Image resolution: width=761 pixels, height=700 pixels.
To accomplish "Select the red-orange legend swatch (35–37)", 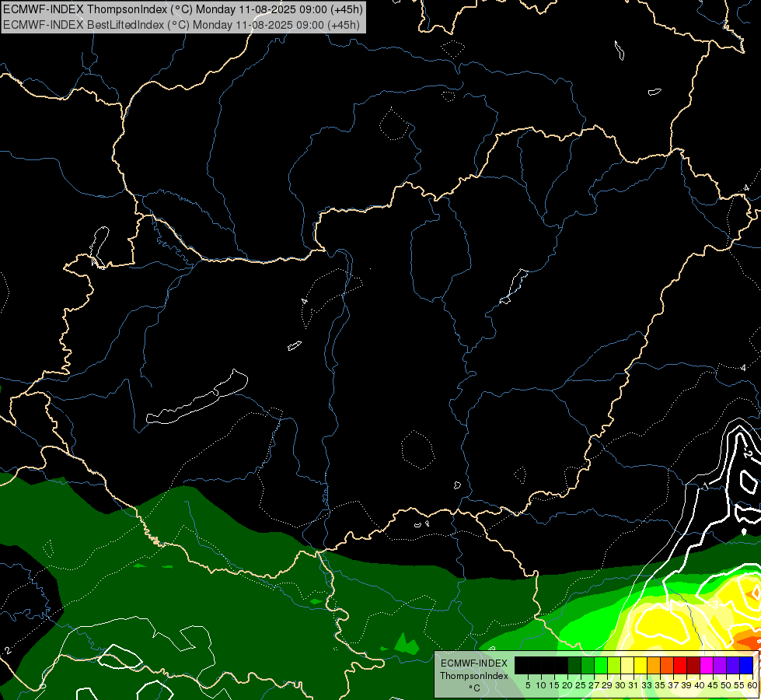I will point(667,665).
